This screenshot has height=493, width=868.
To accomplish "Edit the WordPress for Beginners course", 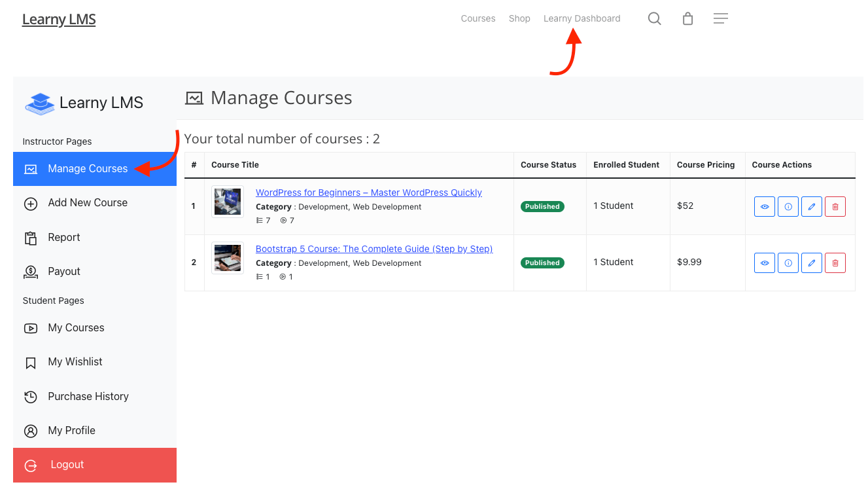I will pos(812,206).
